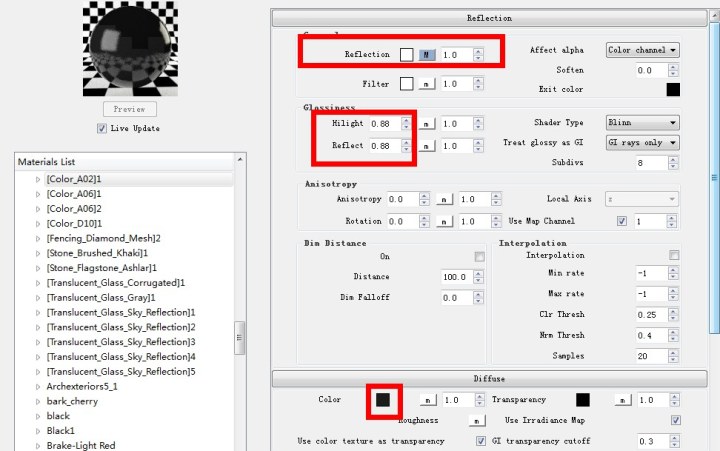Image resolution: width=720 pixels, height=451 pixels.
Task: Click the Dim Falloff value field
Action: (457, 298)
